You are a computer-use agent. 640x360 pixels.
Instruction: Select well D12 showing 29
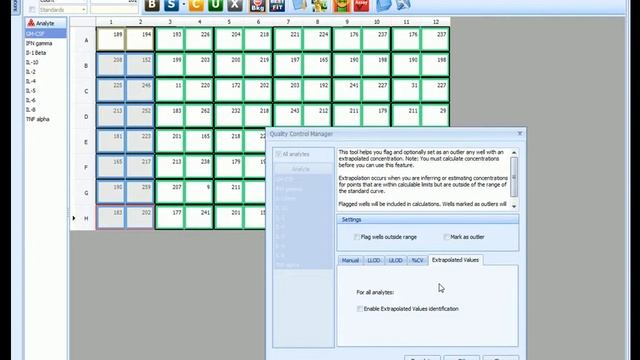point(435,116)
